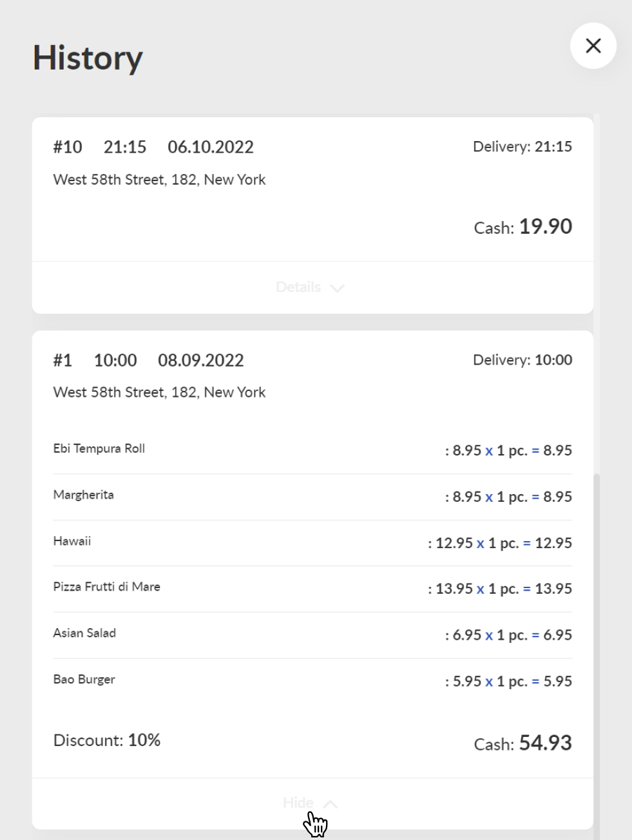
Task: Click the Cash 54.93 total
Action: (x=523, y=743)
